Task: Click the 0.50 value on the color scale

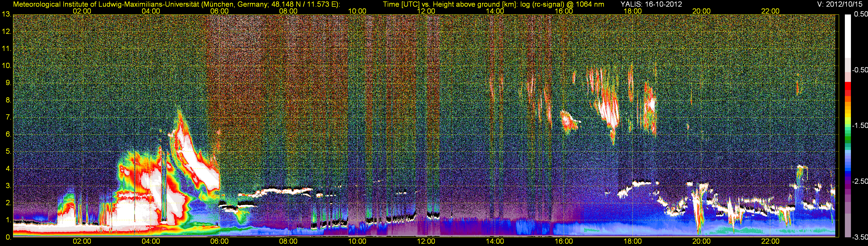Action: point(860,14)
